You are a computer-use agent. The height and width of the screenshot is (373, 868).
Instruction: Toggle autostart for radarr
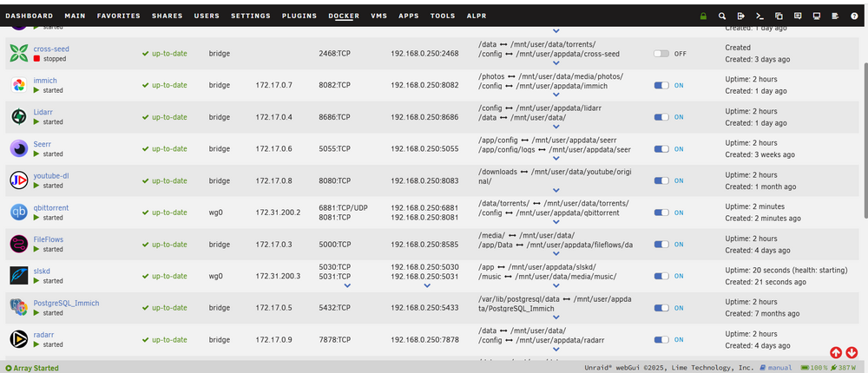(x=661, y=340)
